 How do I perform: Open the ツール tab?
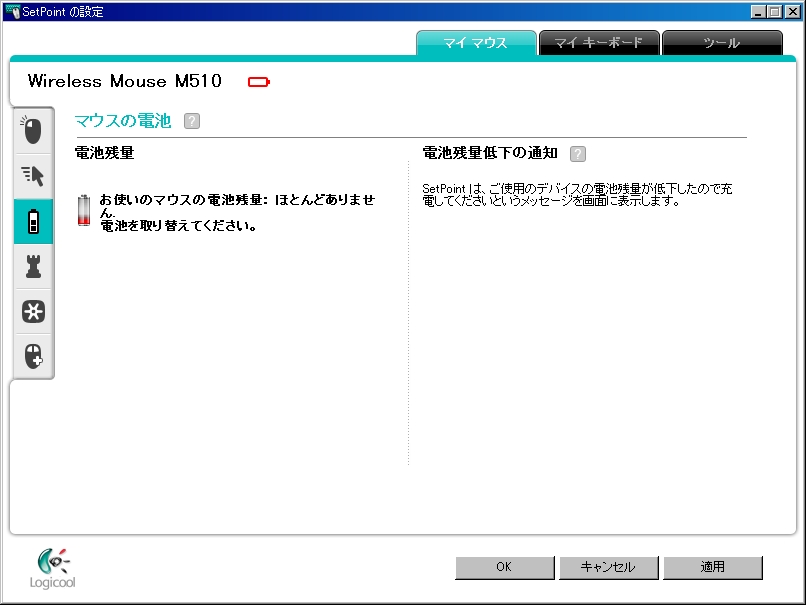click(722, 43)
